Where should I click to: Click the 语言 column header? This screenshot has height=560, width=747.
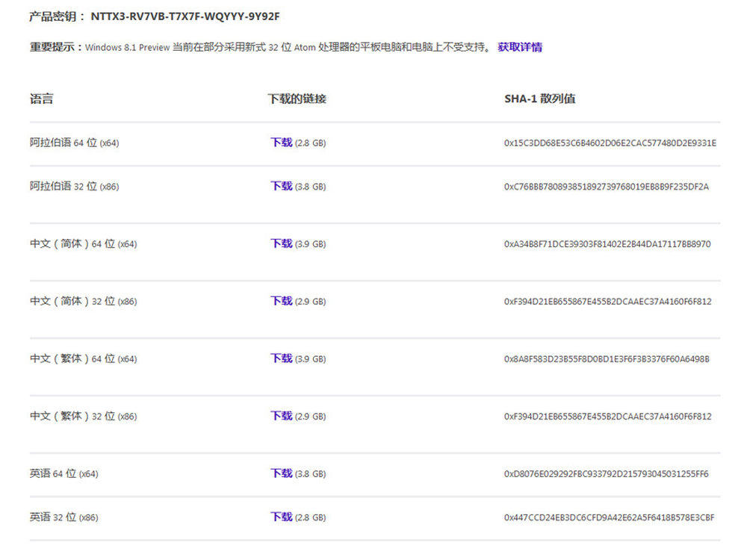click(41, 99)
